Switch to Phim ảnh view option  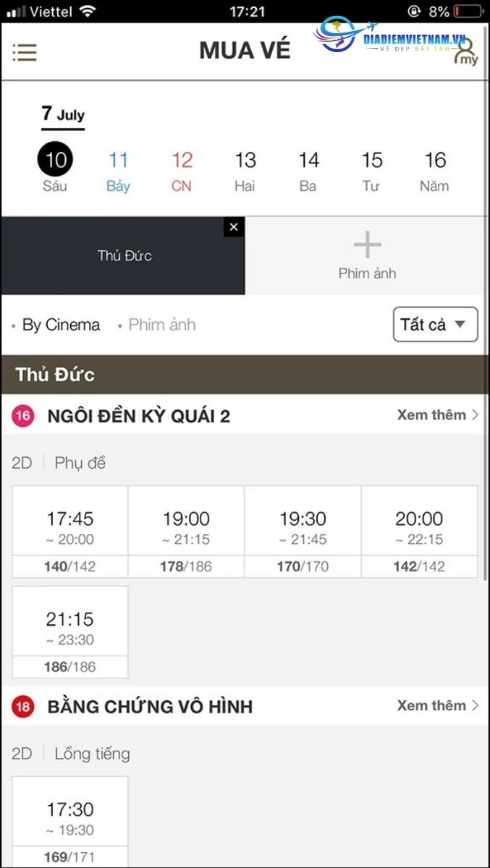(161, 325)
